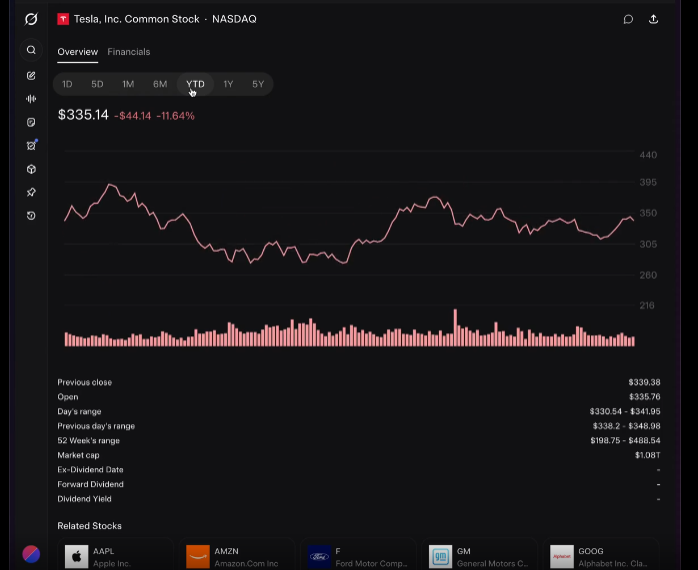Open voice mode waveform icon
This screenshot has width=698, height=570.
tap(31, 99)
